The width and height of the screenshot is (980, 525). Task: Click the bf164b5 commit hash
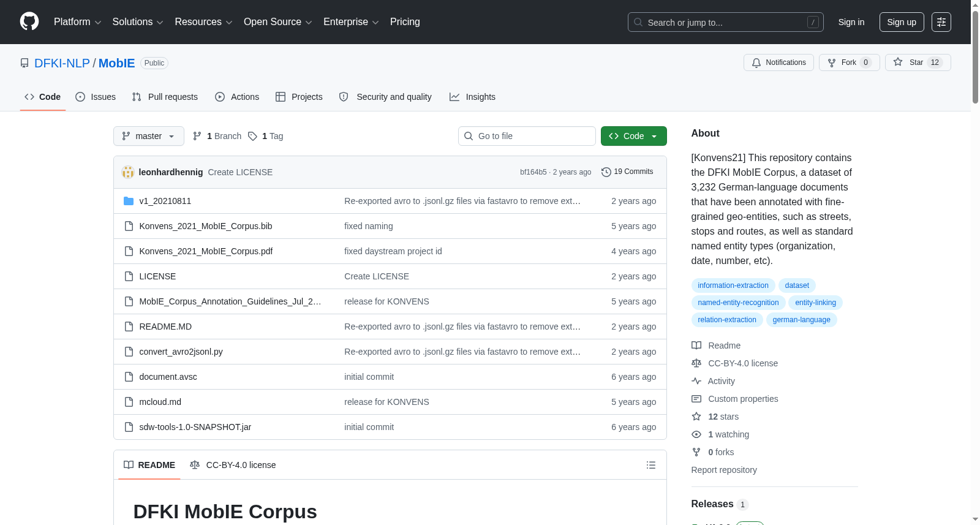coord(533,172)
